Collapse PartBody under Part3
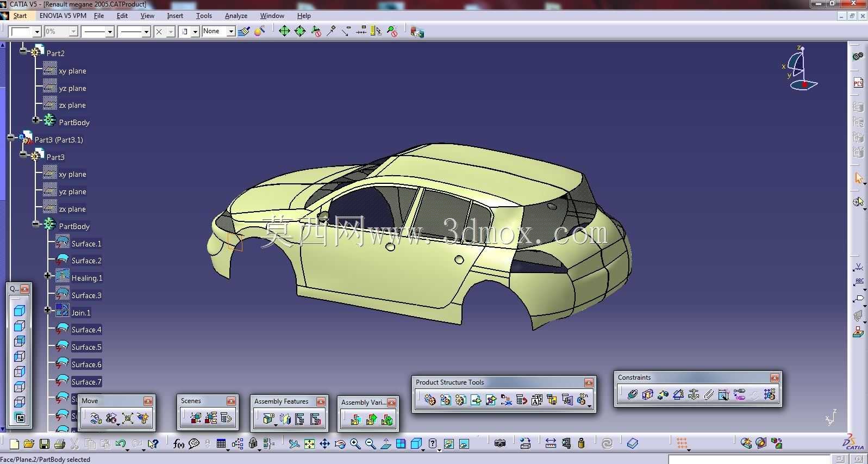The height and width of the screenshot is (464, 868). 35,224
